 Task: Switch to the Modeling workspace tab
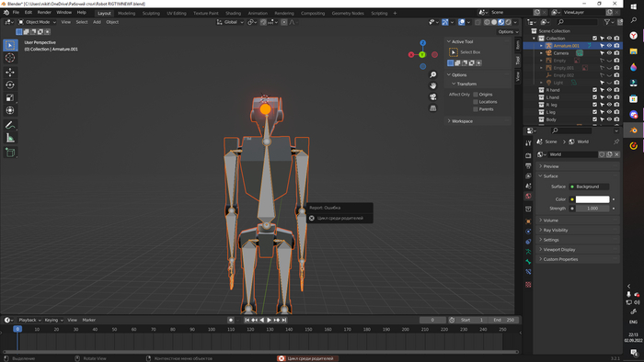click(x=127, y=13)
